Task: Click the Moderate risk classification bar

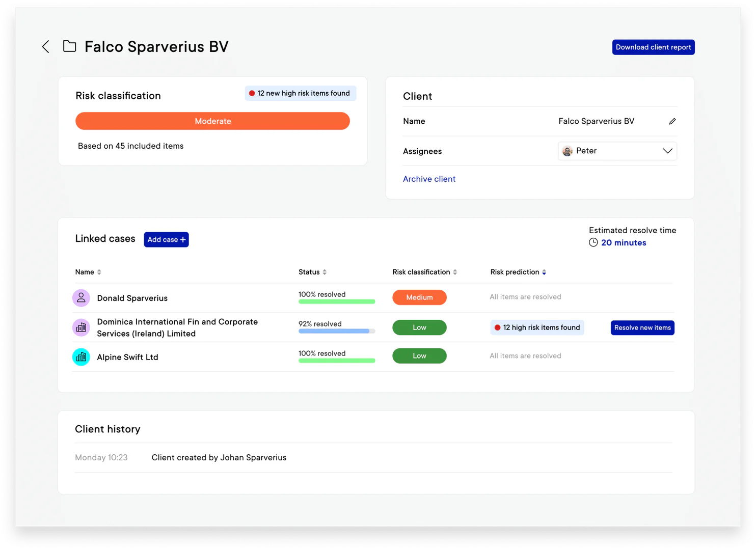Action: point(212,121)
